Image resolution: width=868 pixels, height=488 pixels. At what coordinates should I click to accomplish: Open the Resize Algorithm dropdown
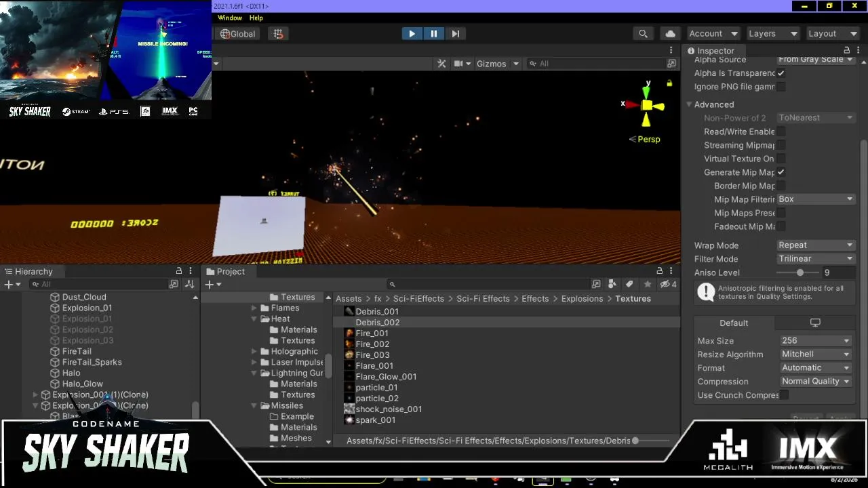pyautogui.click(x=816, y=354)
